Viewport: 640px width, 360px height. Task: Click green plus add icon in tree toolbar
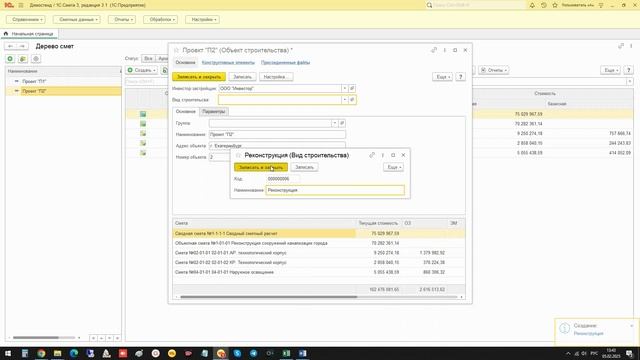point(10,59)
